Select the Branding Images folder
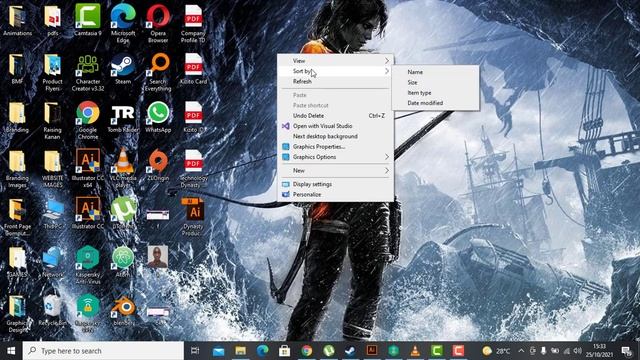640x360 pixels. coord(17,168)
